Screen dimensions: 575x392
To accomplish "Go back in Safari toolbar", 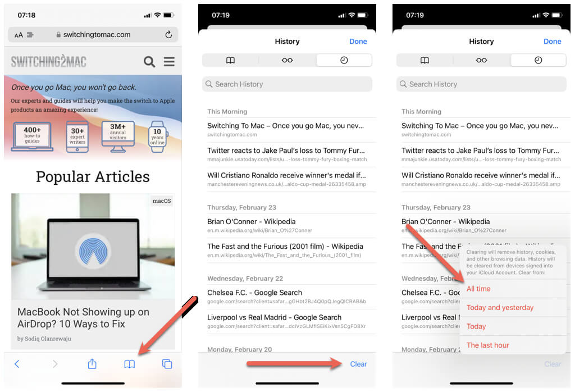I will click(16, 364).
